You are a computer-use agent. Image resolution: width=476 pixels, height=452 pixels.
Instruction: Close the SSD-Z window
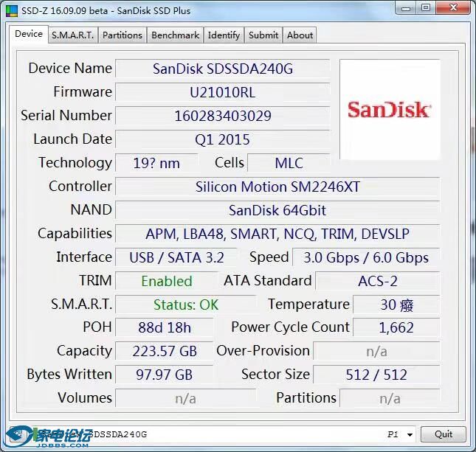point(454,8)
